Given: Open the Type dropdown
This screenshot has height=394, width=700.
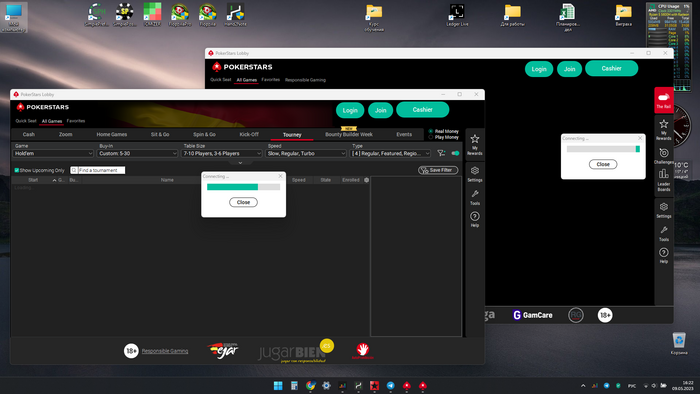Looking at the screenshot, I should pos(390,153).
